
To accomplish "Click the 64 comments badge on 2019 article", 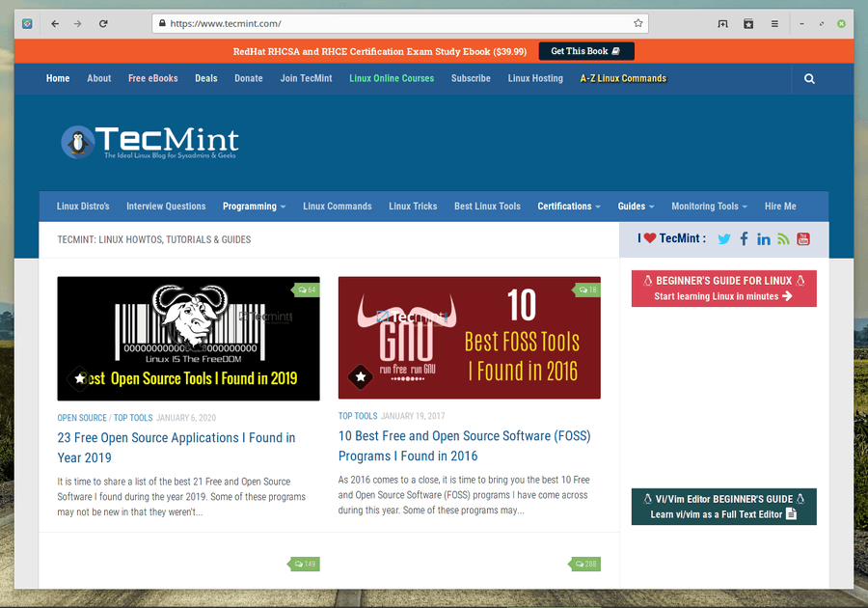I will point(306,290).
